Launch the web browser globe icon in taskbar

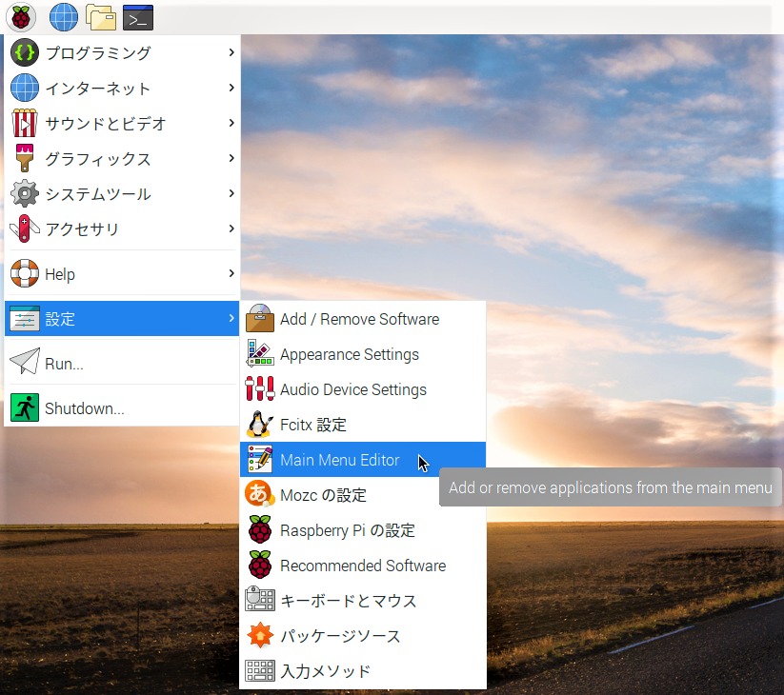(x=64, y=17)
